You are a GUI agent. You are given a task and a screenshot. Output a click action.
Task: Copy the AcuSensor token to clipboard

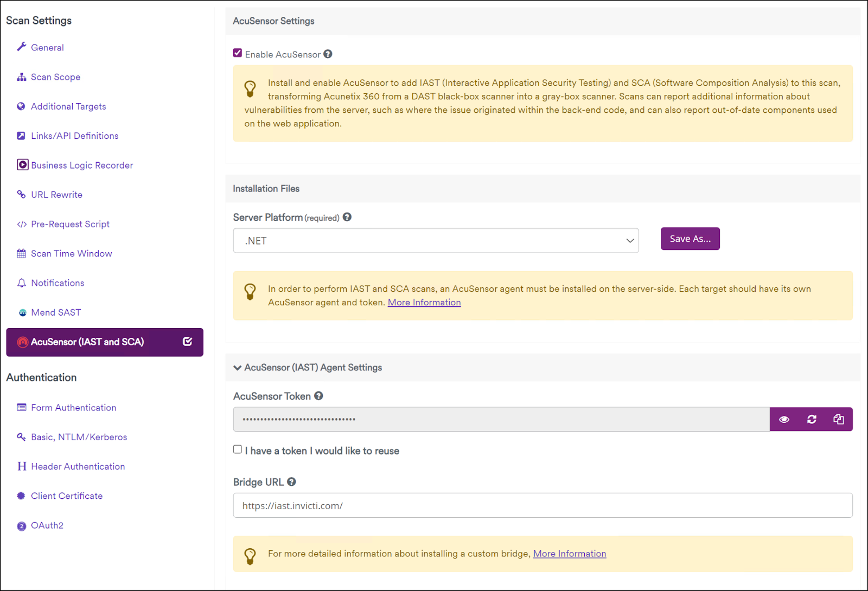point(839,419)
